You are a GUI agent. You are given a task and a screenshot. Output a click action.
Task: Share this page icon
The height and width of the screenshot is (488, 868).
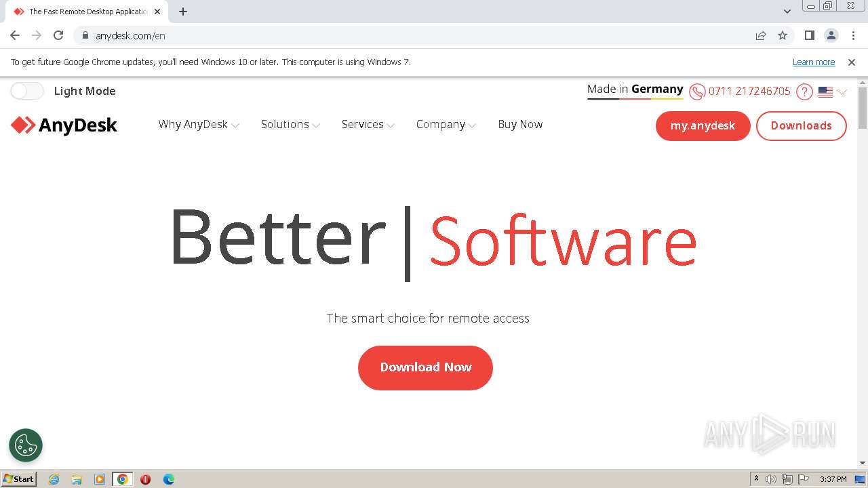pyautogui.click(x=761, y=35)
